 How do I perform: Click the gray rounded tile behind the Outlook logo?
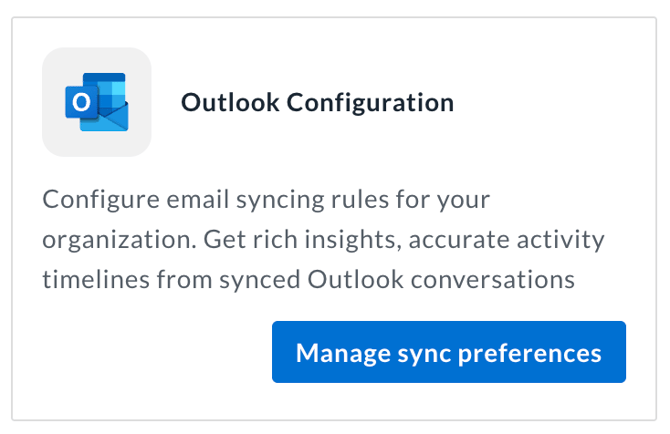point(97,102)
